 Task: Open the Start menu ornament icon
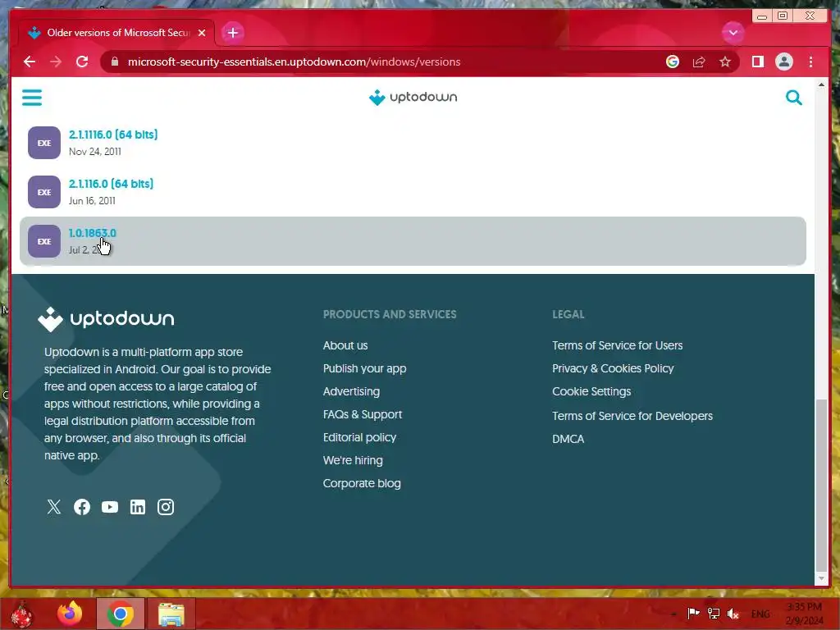[21, 614]
